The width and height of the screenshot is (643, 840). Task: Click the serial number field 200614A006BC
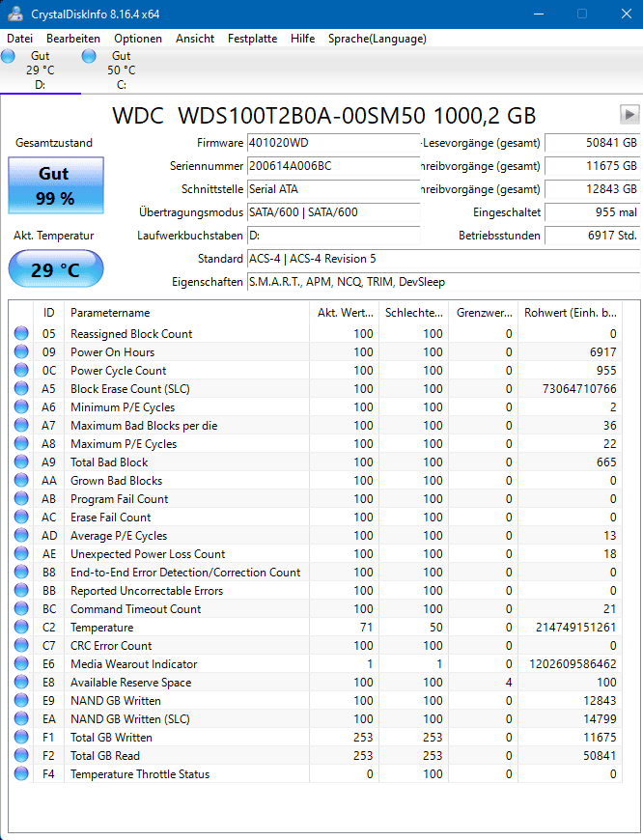(333, 166)
